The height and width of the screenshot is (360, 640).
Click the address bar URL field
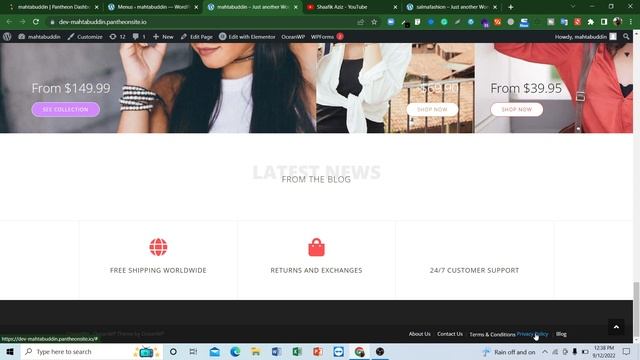(204, 22)
